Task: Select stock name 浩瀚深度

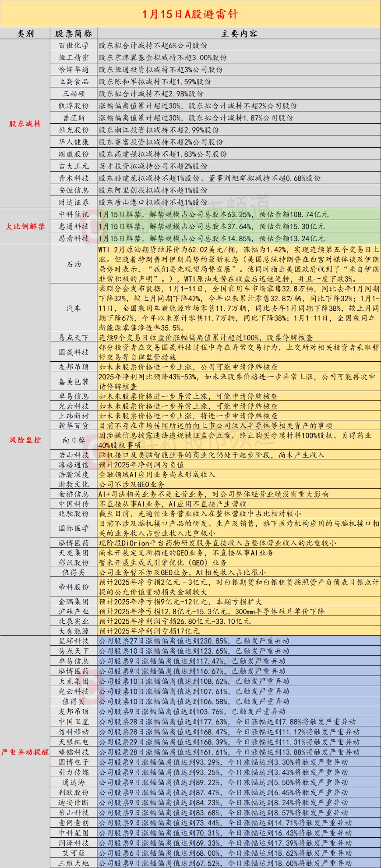Action: point(74,474)
